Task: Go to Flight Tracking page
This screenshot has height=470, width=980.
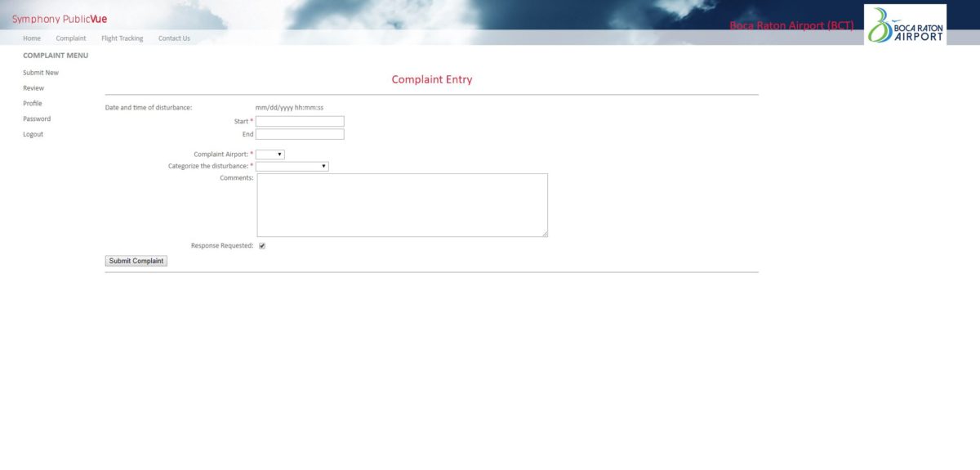Action: tap(122, 38)
